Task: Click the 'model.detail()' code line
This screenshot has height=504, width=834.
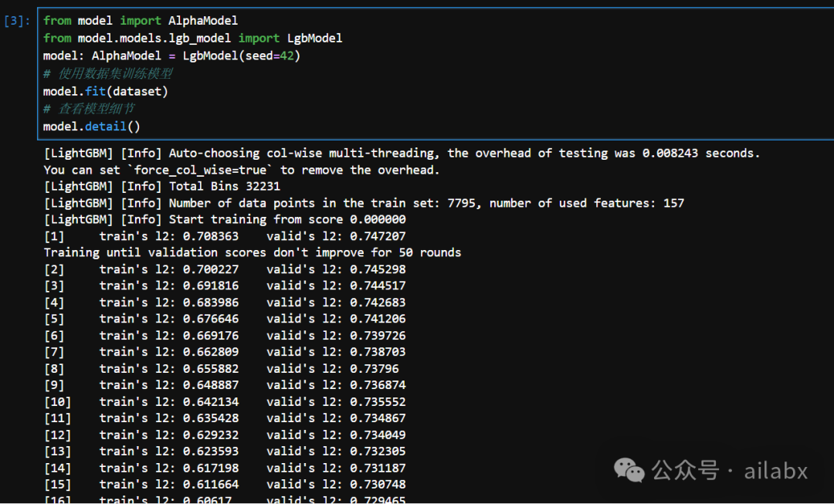Action: tap(91, 127)
